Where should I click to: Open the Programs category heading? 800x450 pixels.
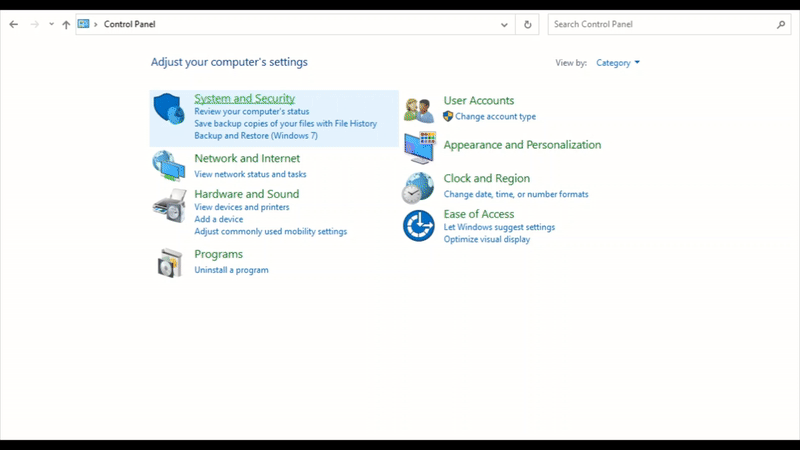coord(218,254)
